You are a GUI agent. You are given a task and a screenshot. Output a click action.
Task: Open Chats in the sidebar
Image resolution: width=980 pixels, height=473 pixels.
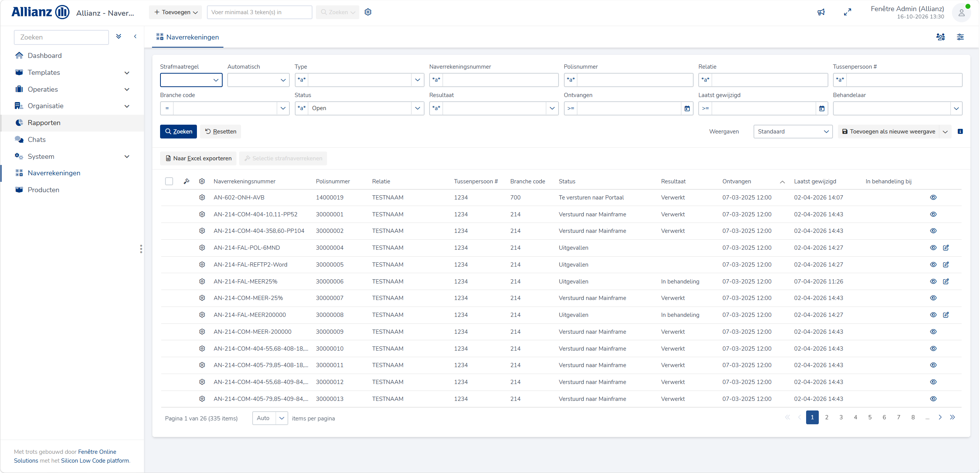(x=36, y=140)
